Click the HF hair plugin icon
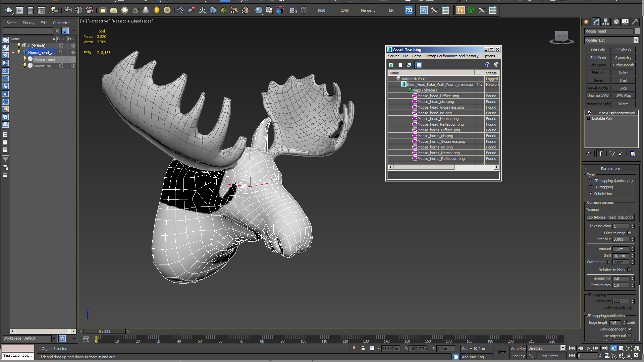Image resolution: width=644 pixels, height=362 pixels. click(234, 10)
